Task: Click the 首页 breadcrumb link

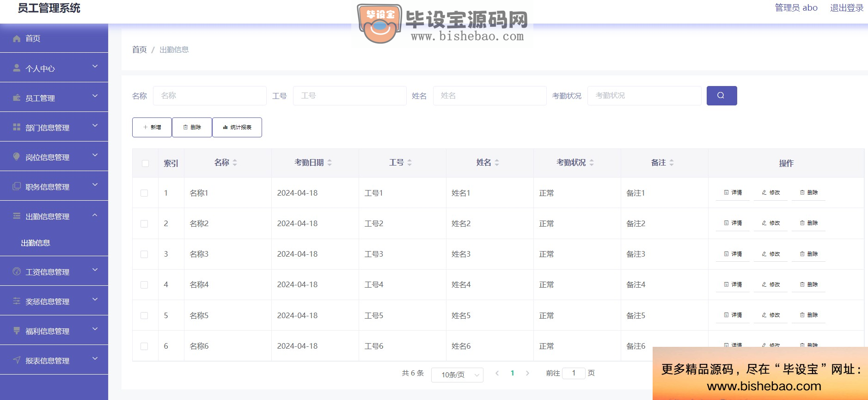Action: click(139, 49)
